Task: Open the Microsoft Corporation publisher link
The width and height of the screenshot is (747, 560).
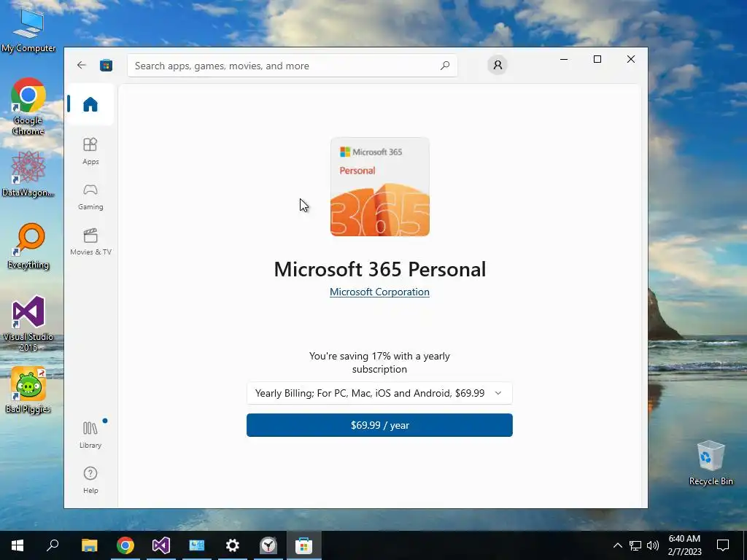Action: pos(379,292)
